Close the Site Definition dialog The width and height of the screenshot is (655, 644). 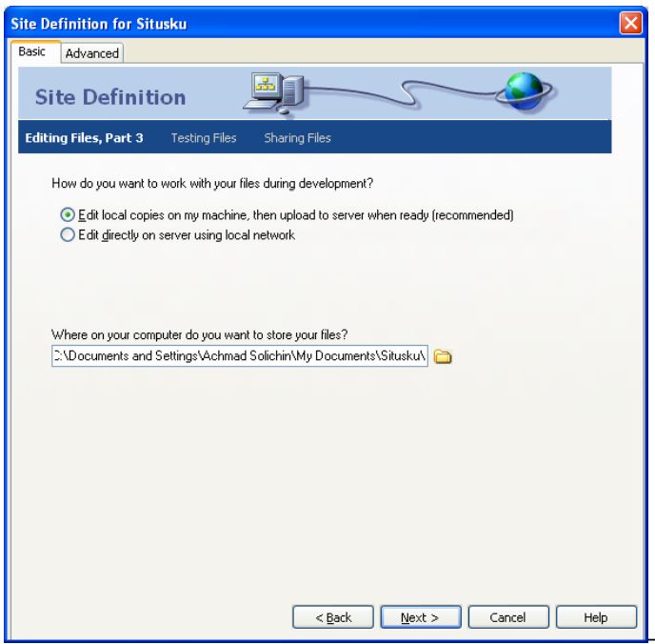[x=631, y=23]
